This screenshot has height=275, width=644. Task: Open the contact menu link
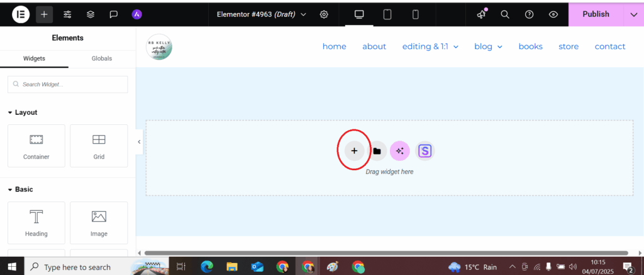(x=610, y=46)
